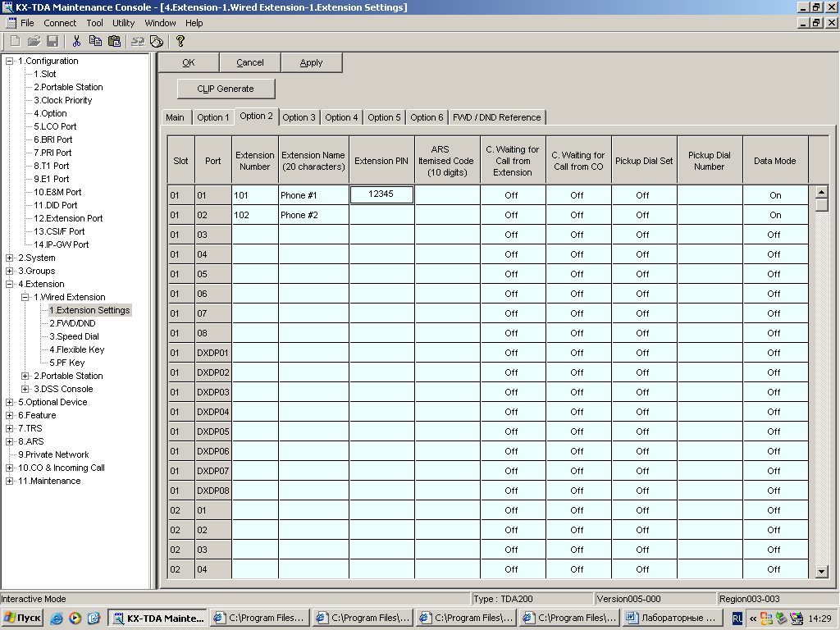Expand the 10.CO & Incoming Call node
The image size is (840, 630).
(9, 468)
